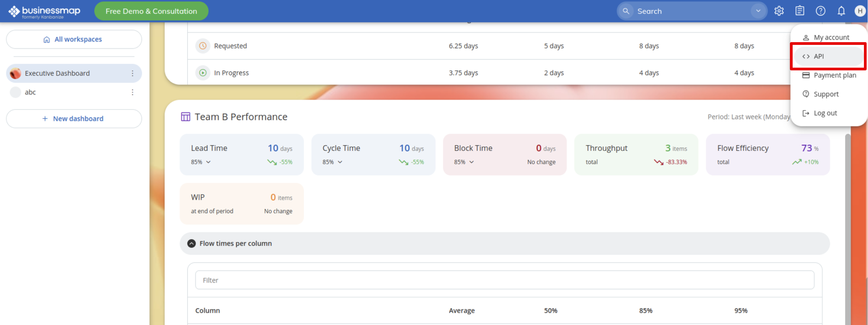Click the New dashboard button
868x325 pixels.
tap(74, 119)
